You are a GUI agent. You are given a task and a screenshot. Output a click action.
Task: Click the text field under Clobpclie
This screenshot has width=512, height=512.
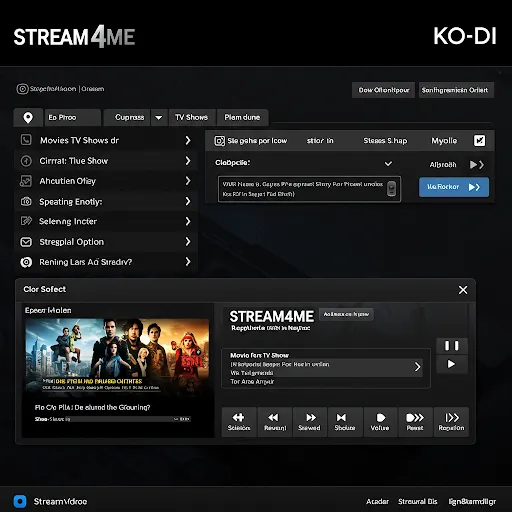tap(309, 189)
